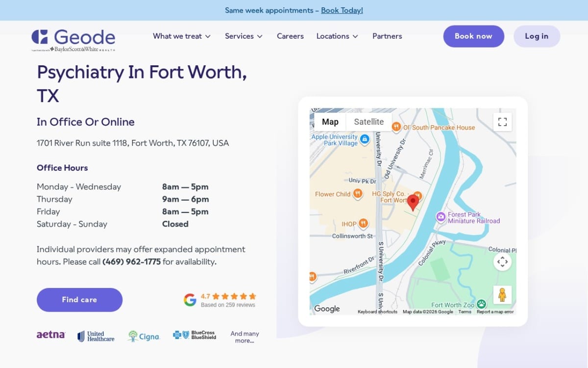
Task: Click the Psychiatry In Fort Worth heading
Action: pos(142,83)
